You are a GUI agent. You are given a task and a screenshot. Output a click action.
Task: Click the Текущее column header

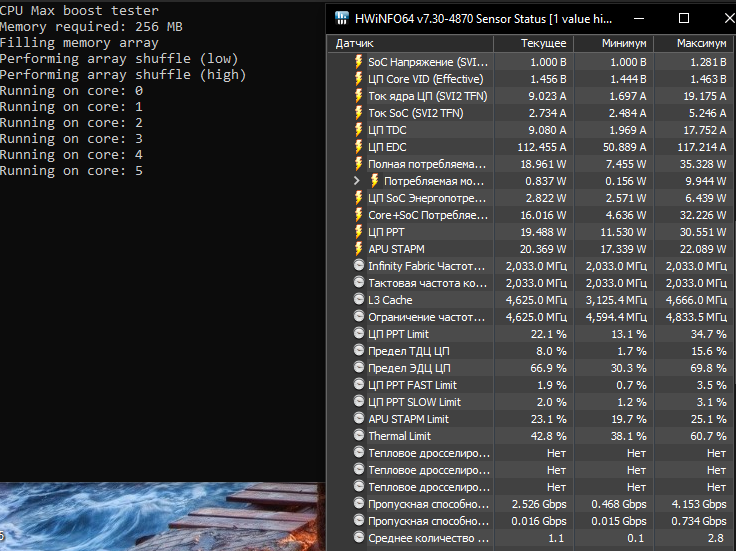543,44
